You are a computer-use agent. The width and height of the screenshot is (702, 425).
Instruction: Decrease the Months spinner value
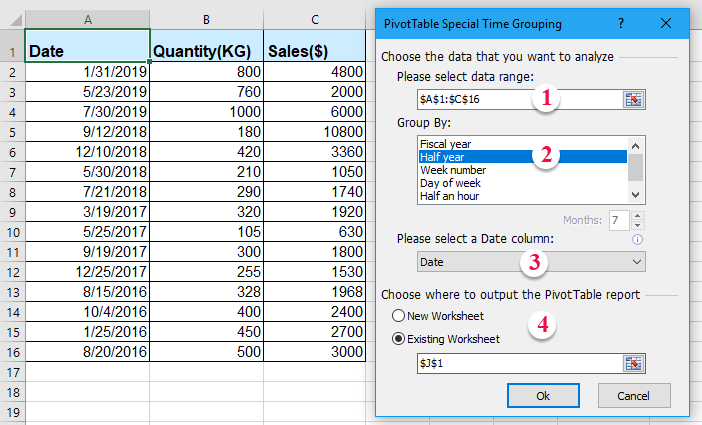pos(638,224)
